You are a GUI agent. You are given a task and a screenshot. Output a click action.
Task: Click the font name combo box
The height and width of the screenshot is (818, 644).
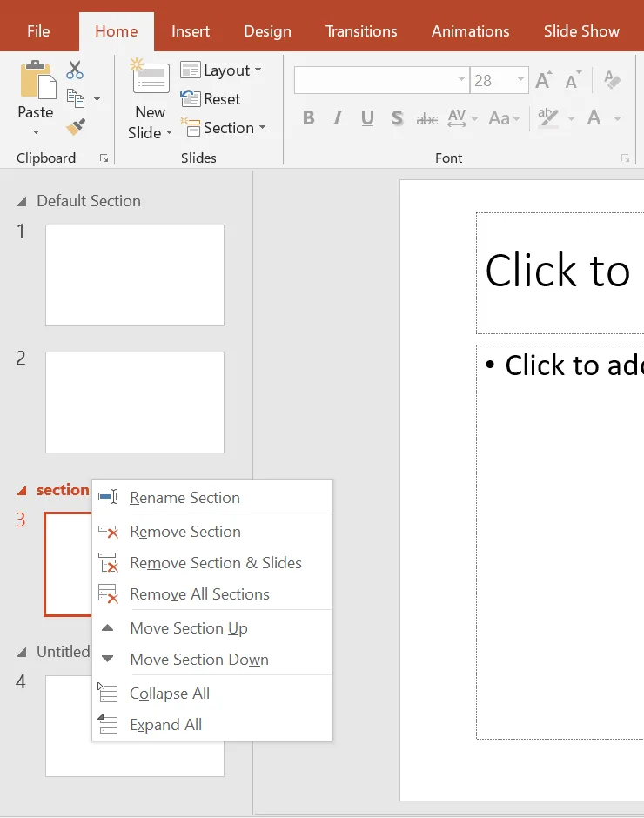tap(381, 80)
